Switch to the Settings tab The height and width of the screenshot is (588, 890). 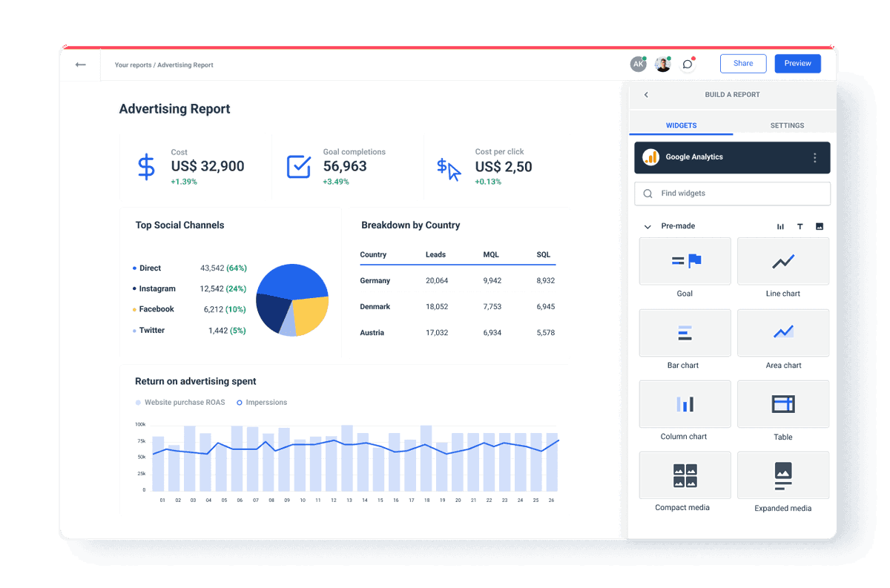tap(786, 125)
